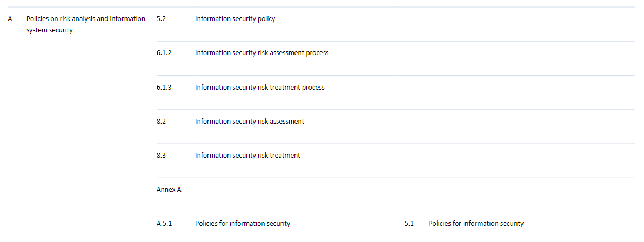Click the 'Annex A' heading
The image size is (644, 242).
[x=169, y=190]
